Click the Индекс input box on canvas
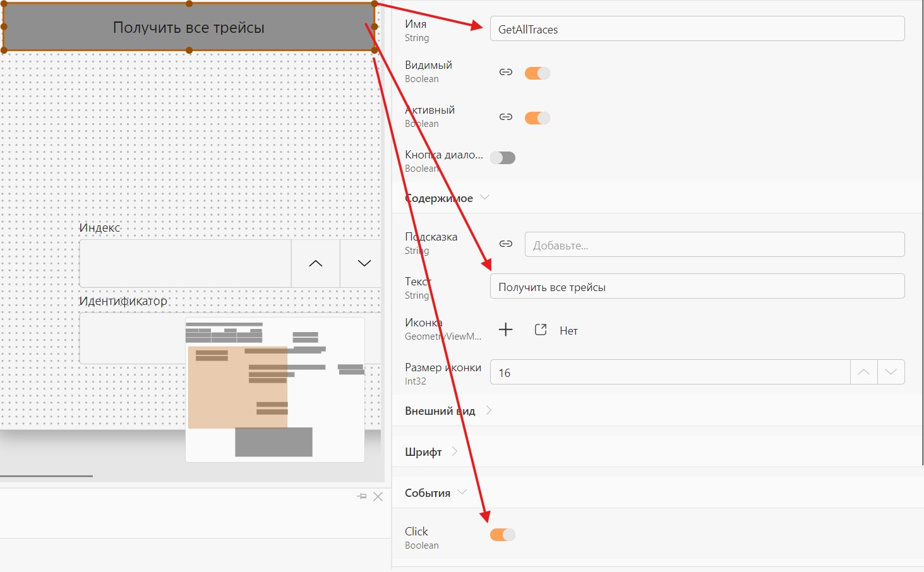Screen dimensions: 924x572 point(185,263)
